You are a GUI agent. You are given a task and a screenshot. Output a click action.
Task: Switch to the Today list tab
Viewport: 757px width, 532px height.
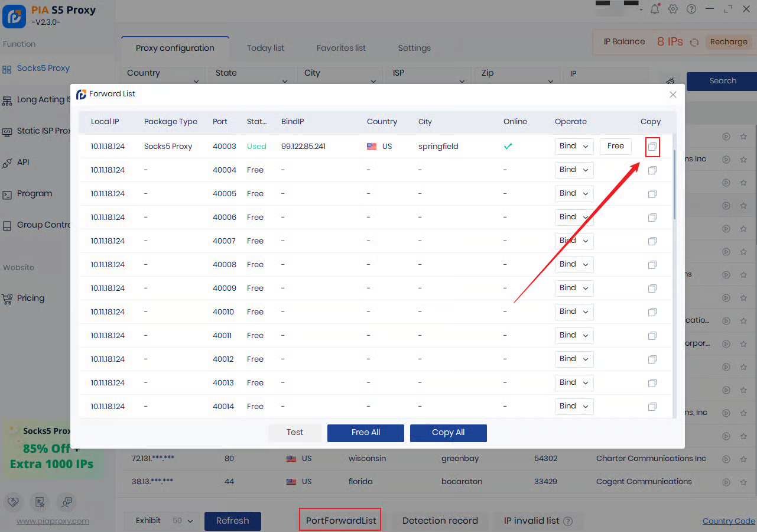(265, 48)
